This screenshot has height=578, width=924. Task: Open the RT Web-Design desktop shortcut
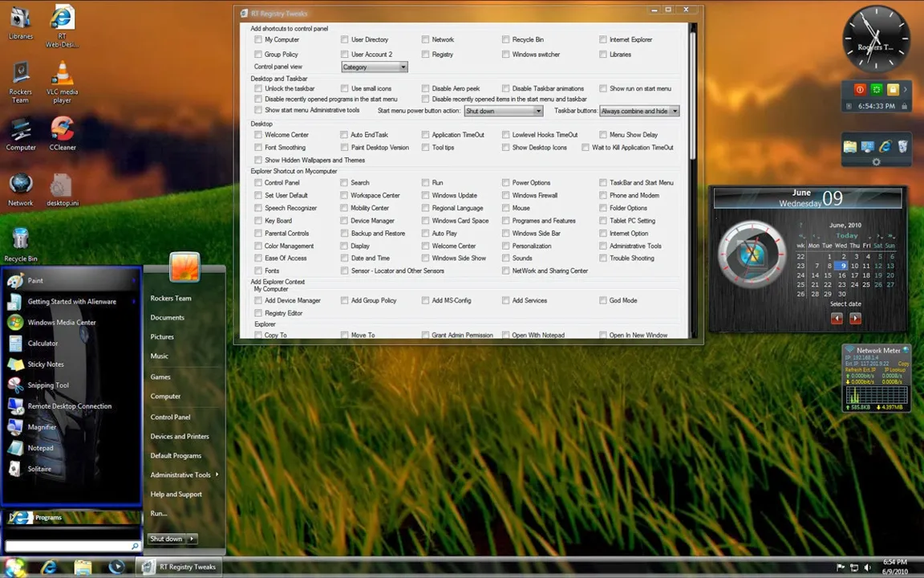[62, 26]
